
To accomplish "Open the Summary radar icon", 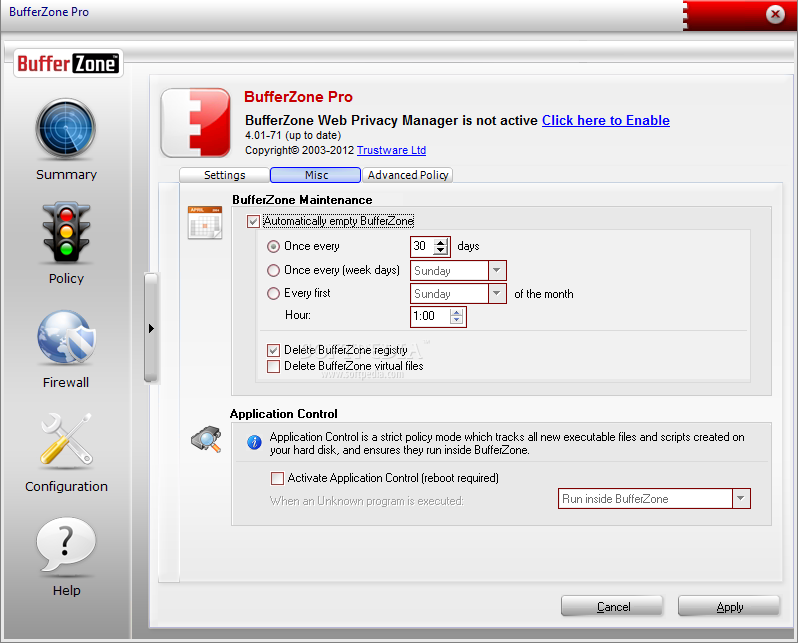I will [66, 129].
